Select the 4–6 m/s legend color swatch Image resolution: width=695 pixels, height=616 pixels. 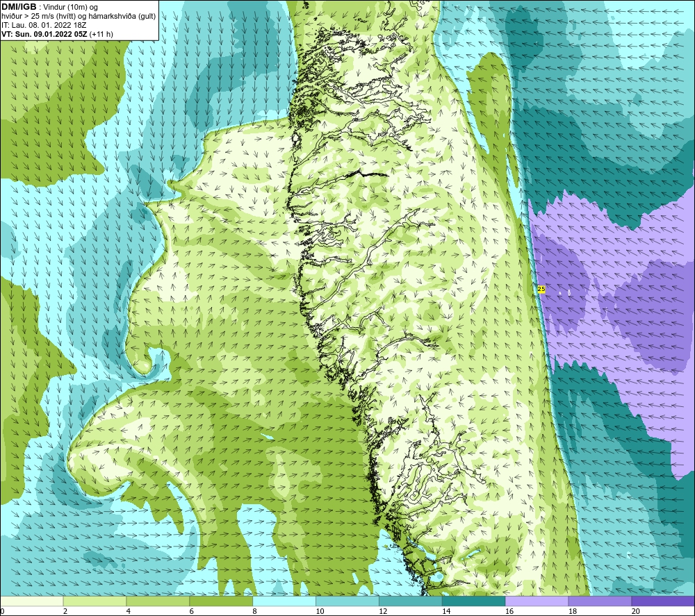(158, 601)
